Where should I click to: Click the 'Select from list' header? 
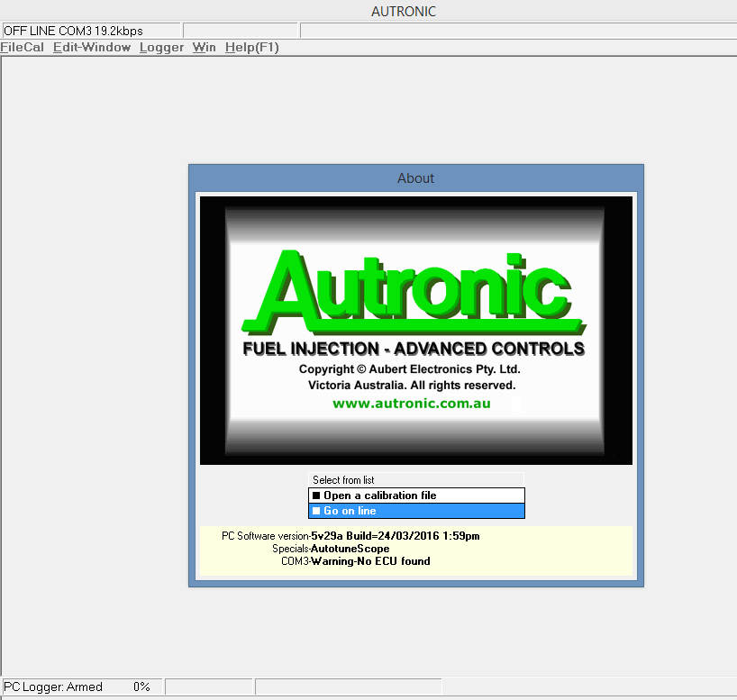[343, 480]
